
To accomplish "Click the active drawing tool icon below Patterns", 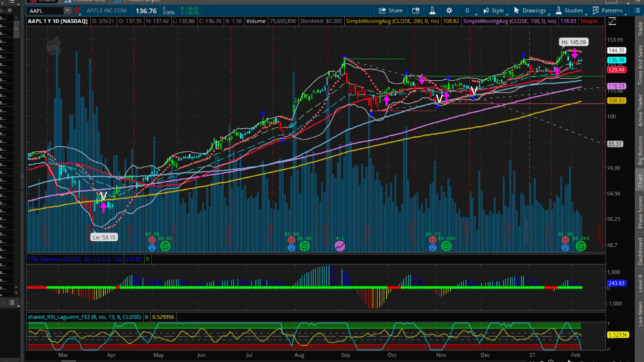I will (x=612, y=22).
